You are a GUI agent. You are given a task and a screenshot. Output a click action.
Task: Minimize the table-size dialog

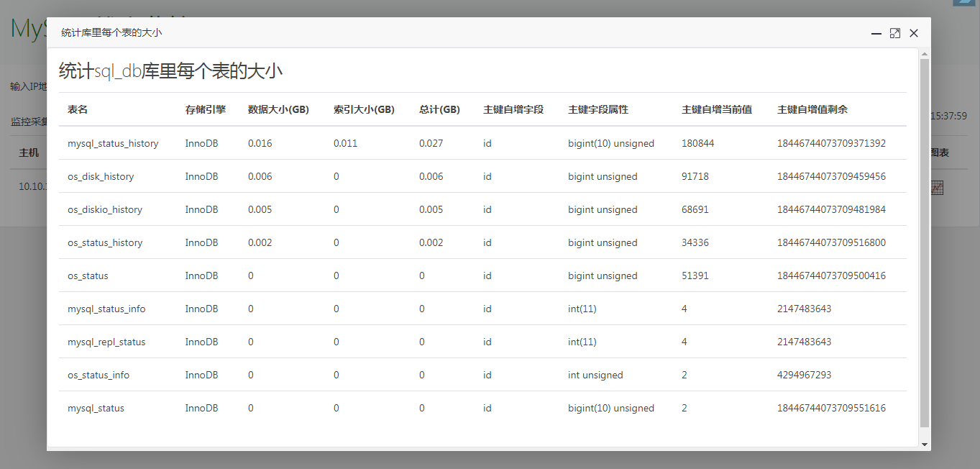[876, 33]
